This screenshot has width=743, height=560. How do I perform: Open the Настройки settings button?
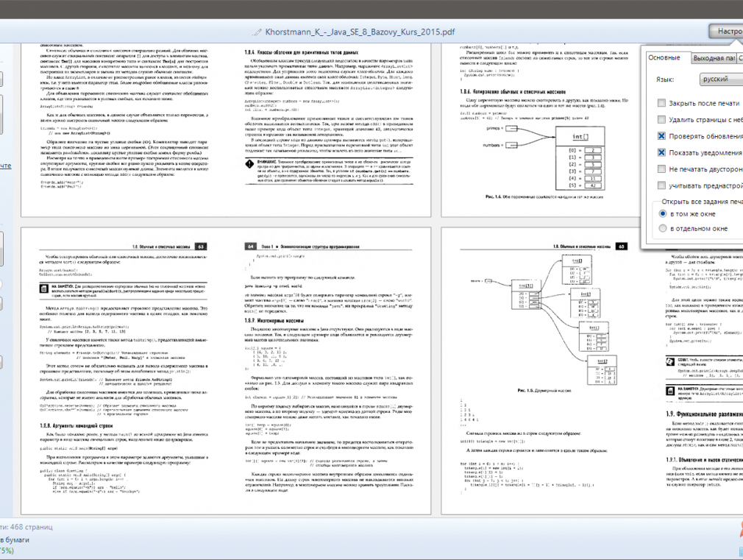coord(726,32)
